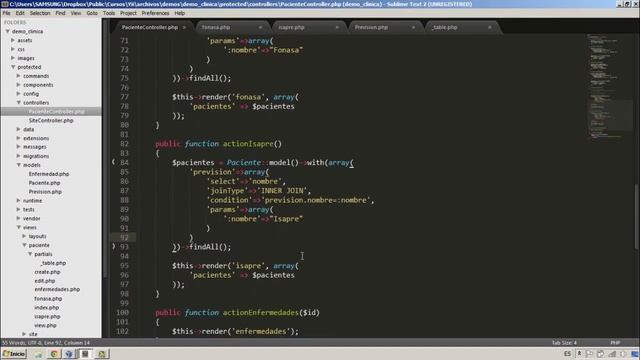This screenshot has height=360, width=640.
Task: Change the PHP syntax in the status bar
Action: click(615, 343)
